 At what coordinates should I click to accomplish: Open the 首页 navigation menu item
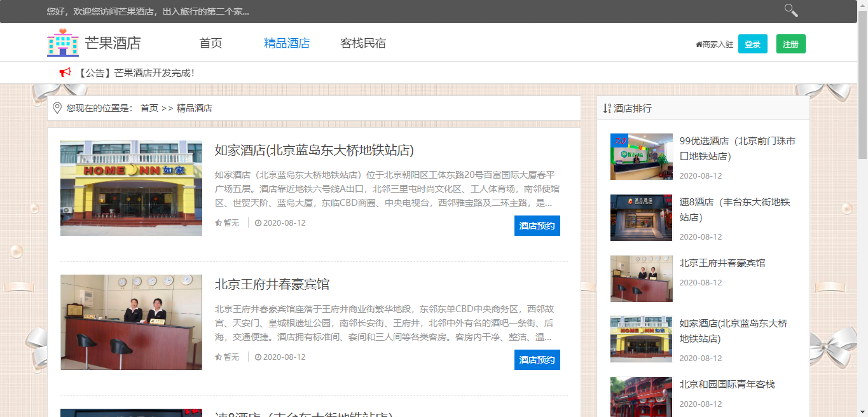[210, 43]
